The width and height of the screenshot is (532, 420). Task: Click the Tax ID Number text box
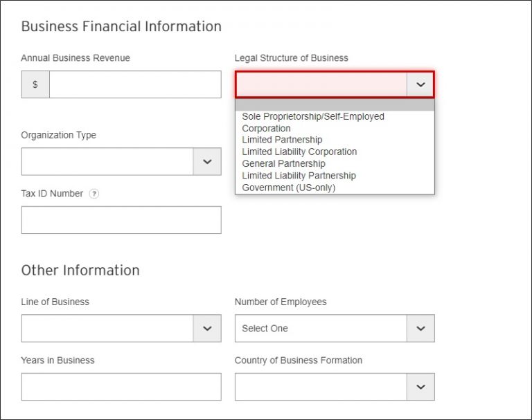point(121,220)
